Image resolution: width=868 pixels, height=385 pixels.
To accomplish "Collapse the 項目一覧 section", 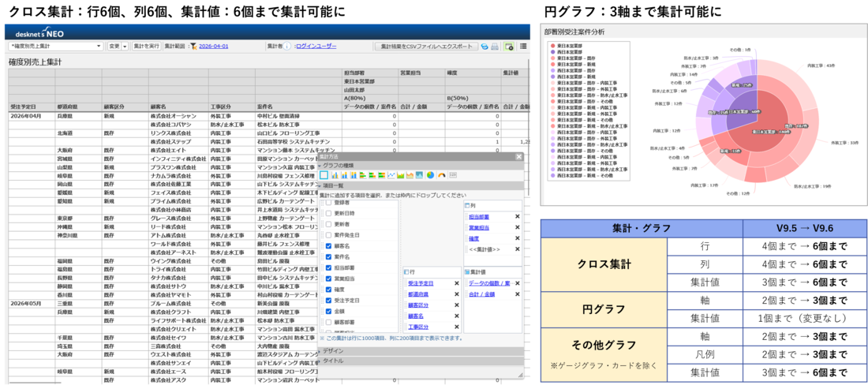I will (420, 186).
